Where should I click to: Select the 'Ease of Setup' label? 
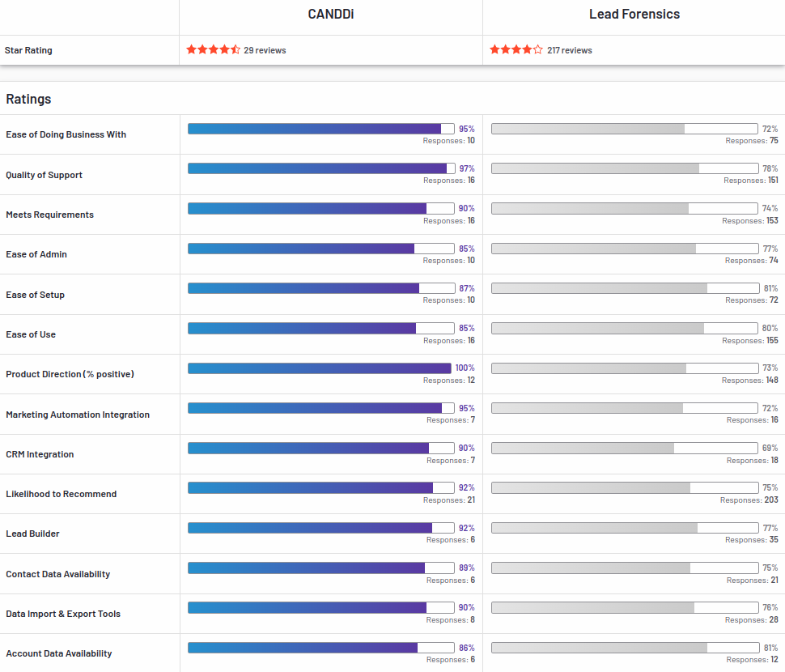(35, 295)
